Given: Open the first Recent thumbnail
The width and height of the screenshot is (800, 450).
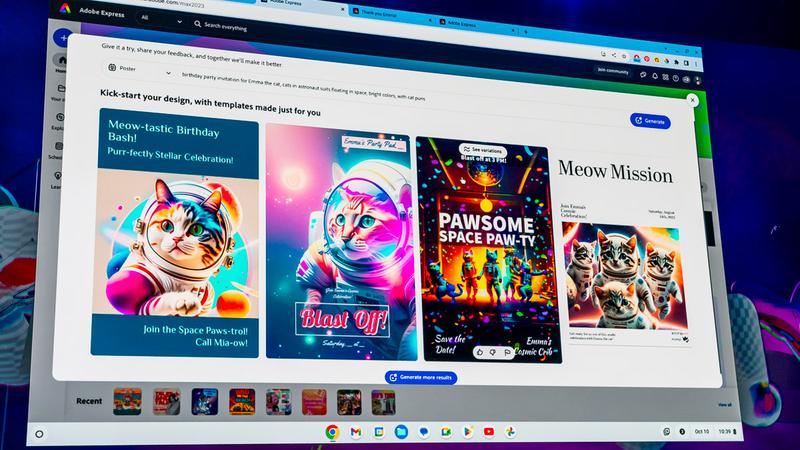Looking at the screenshot, I should click(128, 401).
